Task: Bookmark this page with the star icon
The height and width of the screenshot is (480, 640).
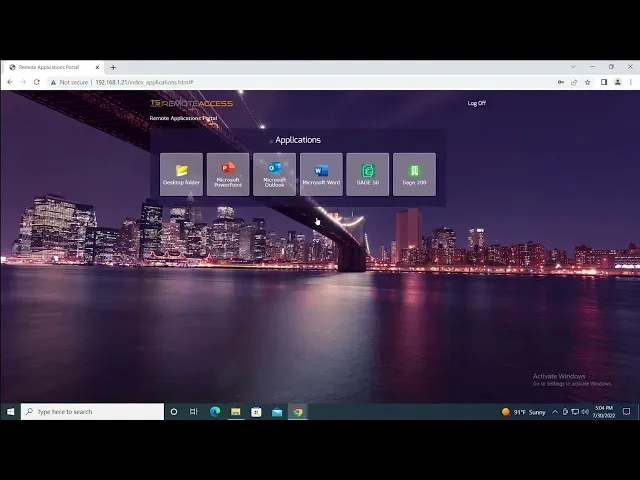Action: pyautogui.click(x=588, y=82)
